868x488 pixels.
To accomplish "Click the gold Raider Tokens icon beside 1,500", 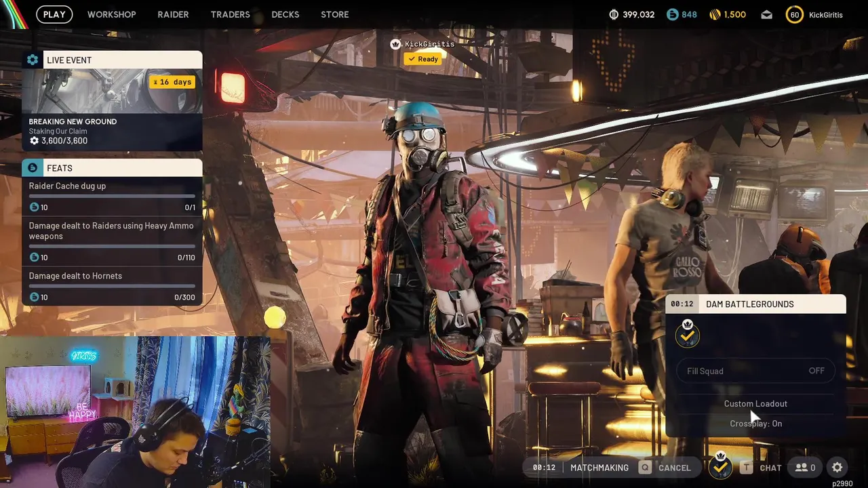I will point(715,14).
